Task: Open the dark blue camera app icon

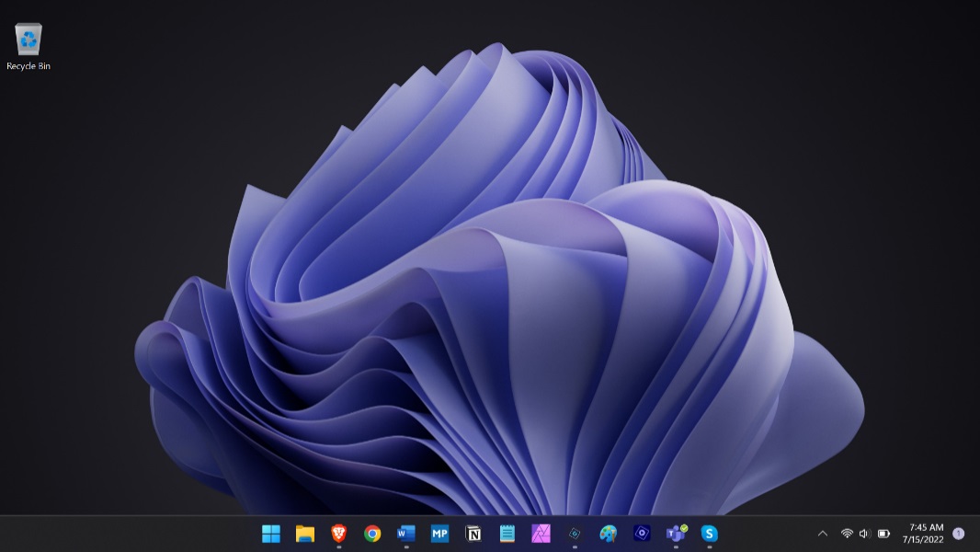Action: 642,534
